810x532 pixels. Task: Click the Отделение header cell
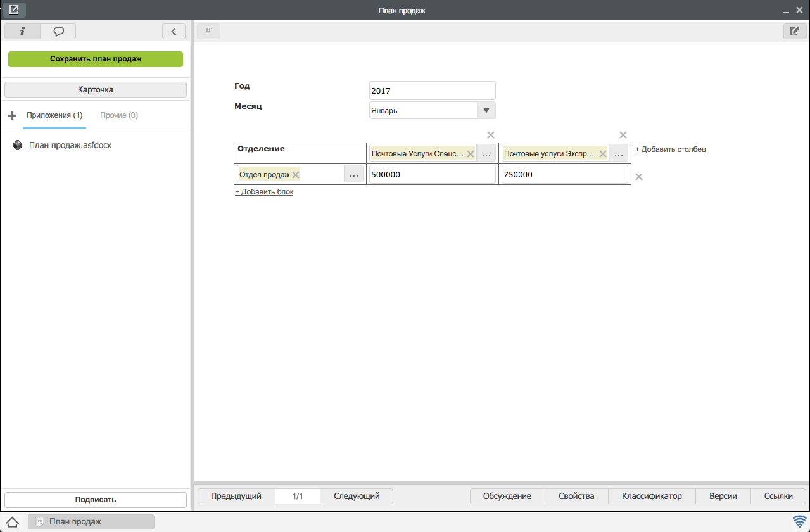point(300,153)
